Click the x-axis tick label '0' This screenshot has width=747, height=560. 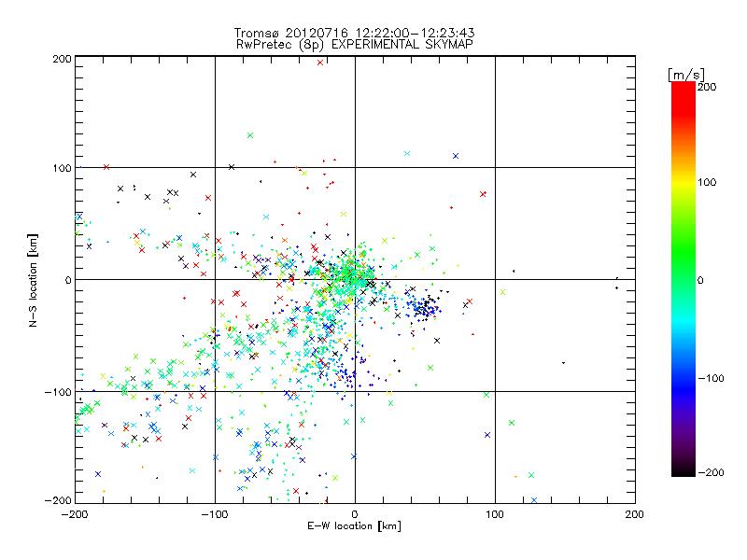[x=355, y=514]
